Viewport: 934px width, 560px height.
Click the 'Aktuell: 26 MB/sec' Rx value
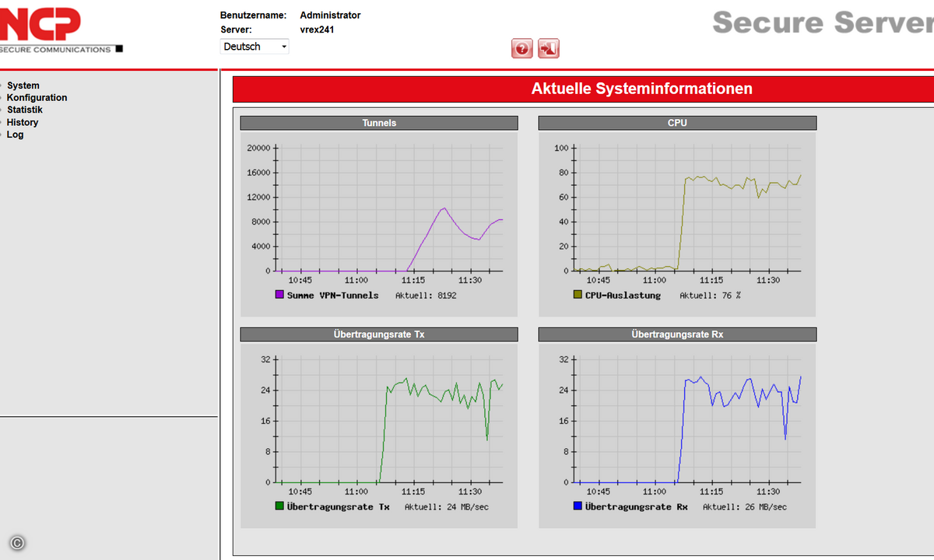tap(745, 507)
